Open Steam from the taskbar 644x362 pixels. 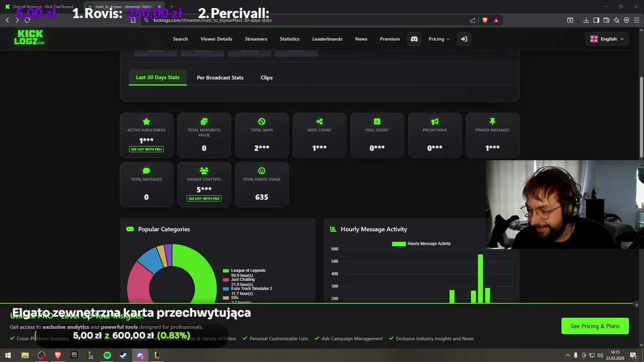coord(124,355)
